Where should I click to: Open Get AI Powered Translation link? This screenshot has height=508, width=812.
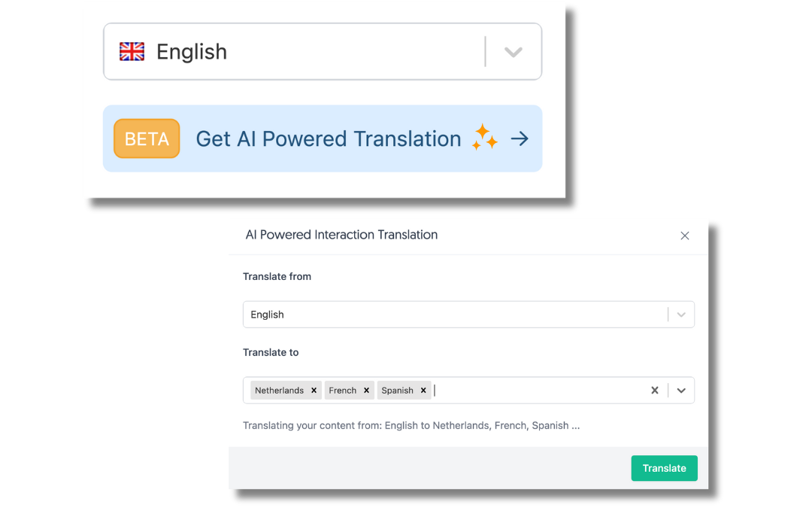coord(328,138)
